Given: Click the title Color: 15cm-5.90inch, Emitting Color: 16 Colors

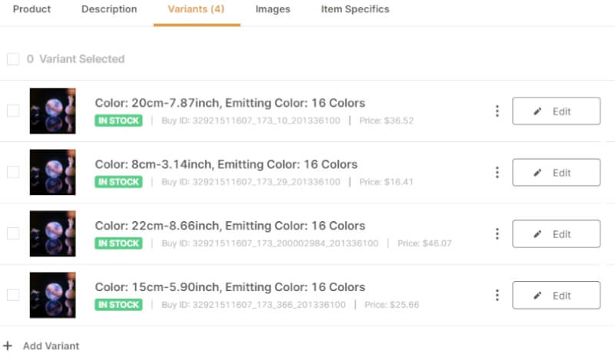Looking at the screenshot, I should 230,287.
